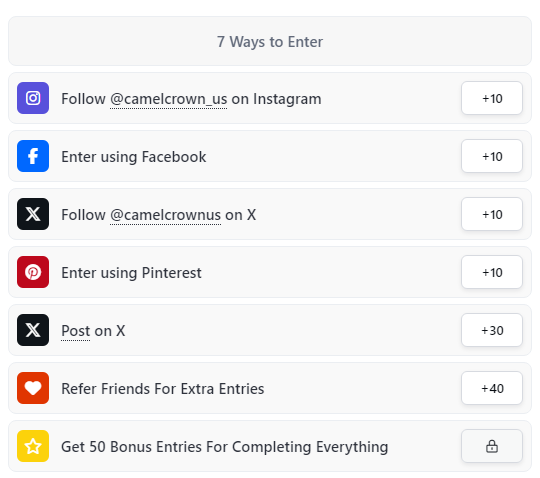540x478 pixels.
Task: Click the red Pinterest icon
Action: pos(33,272)
